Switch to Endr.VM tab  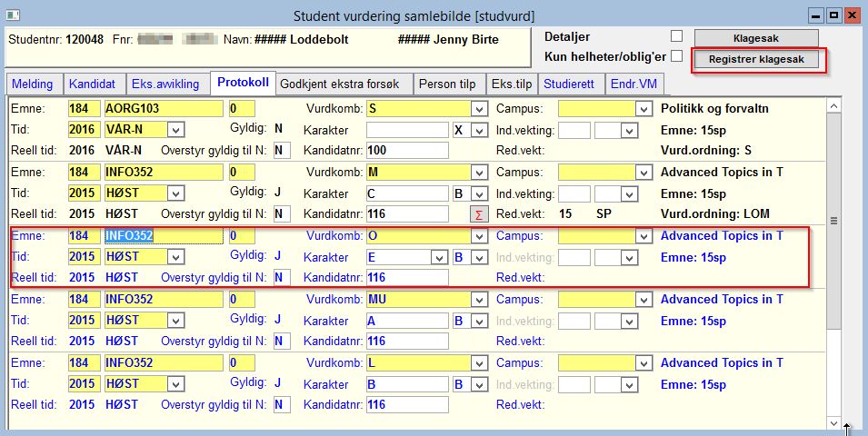point(634,84)
